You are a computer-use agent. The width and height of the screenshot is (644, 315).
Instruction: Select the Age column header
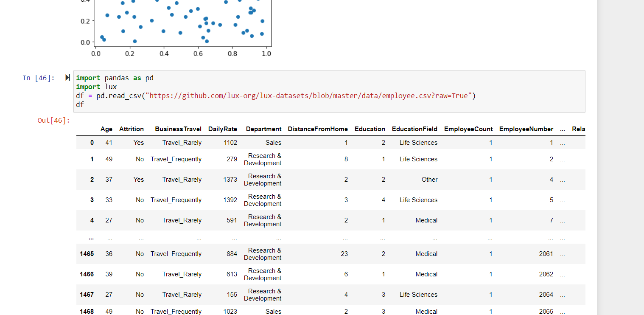pyautogui.click(x=106, y=129)
